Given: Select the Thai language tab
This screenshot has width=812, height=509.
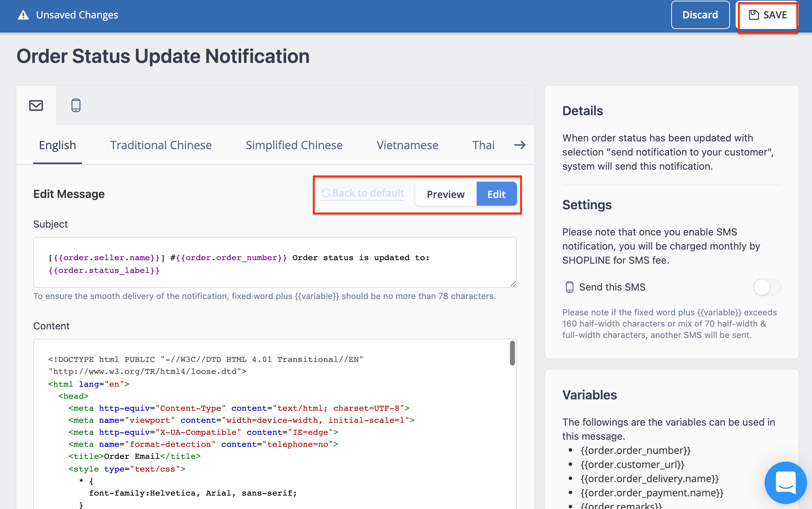Looking at the screenshot, I should pyautogui.click(x=483, y=145).
